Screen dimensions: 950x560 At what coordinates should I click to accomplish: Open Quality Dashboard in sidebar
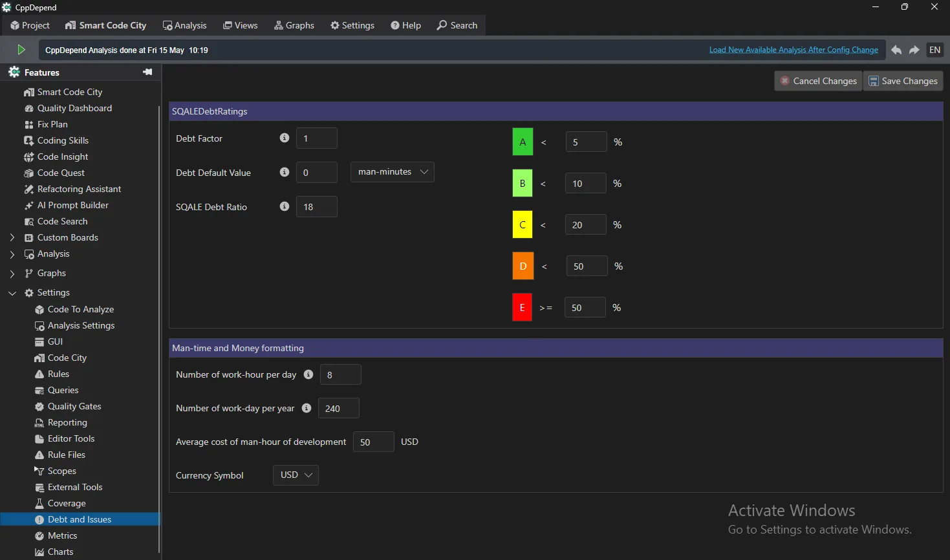click(x=68, y=108)
